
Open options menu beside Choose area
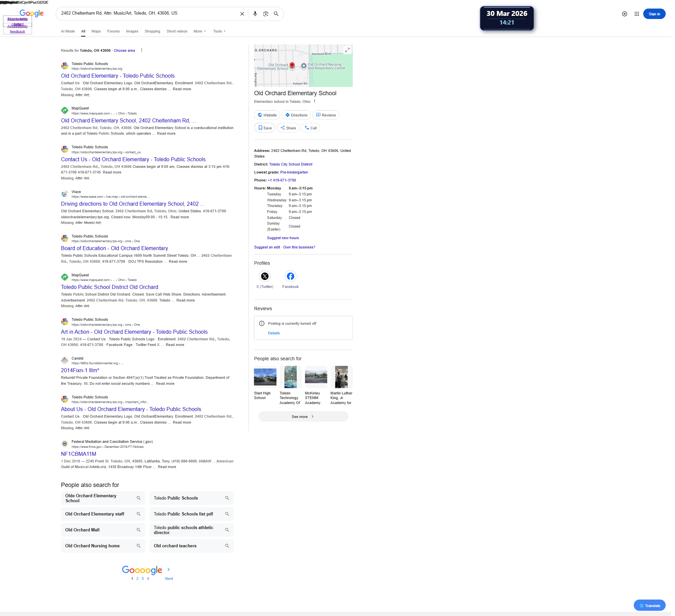point(142,50)
